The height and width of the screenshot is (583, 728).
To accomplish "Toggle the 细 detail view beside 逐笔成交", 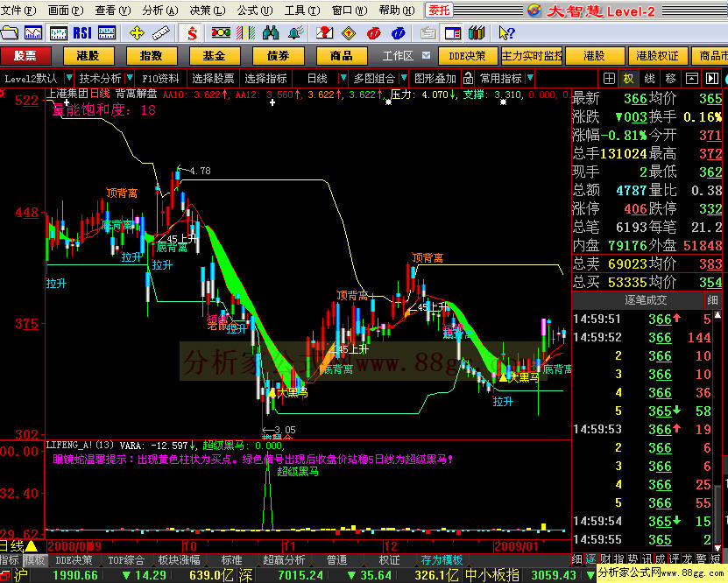I will coord(712,300).
